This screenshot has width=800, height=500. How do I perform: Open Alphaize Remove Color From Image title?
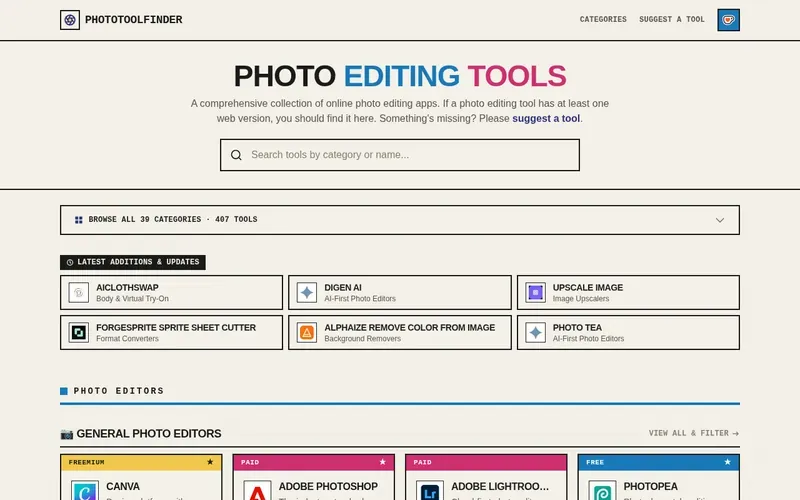[x=410, y=328]
